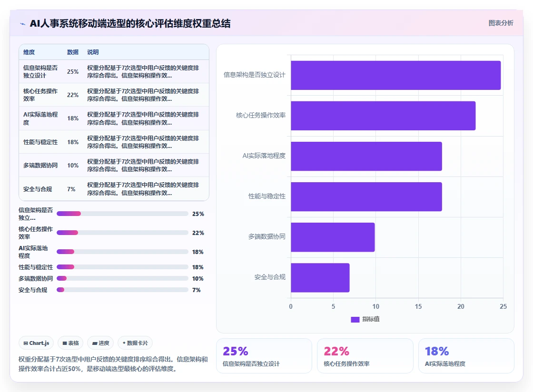Select the 性能与稳定性 table cell
Viewport: 533px width, 392px height.
[40, 142]
